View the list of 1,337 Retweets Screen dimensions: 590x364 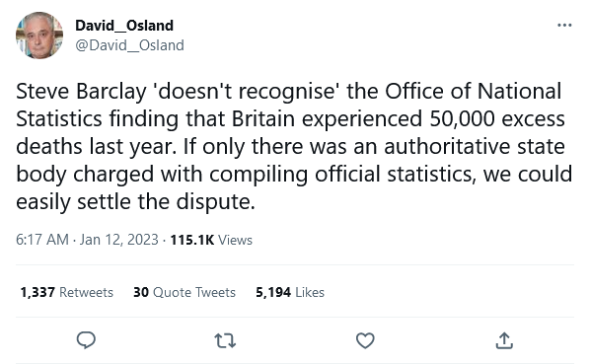(x=67, y=292)
